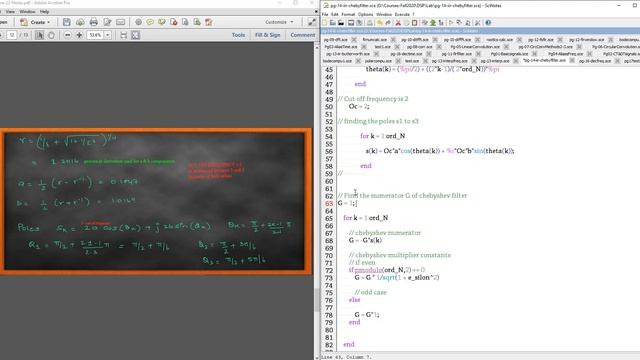Open the Format menu in SciNotes
The image size is (640, 360).
(348, 14)
